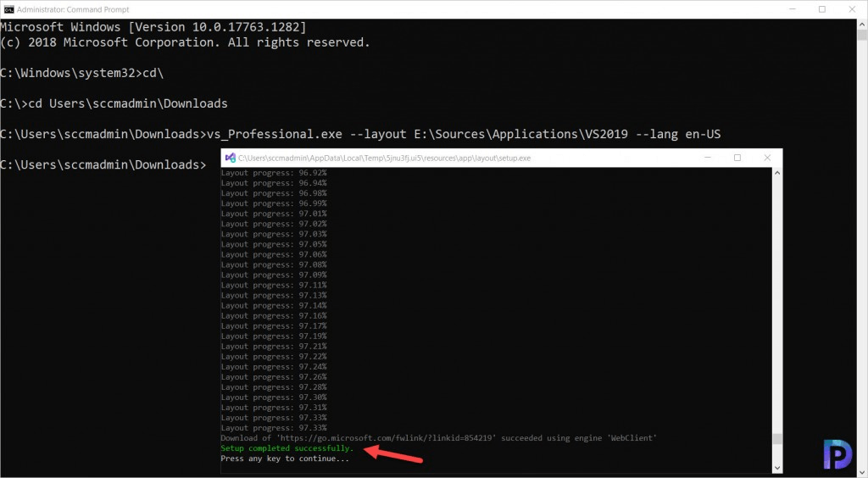868x478 pixels.
Task: Click scroll-down arrow in setup.exe window scrollbar
Action: click(777, 468)
